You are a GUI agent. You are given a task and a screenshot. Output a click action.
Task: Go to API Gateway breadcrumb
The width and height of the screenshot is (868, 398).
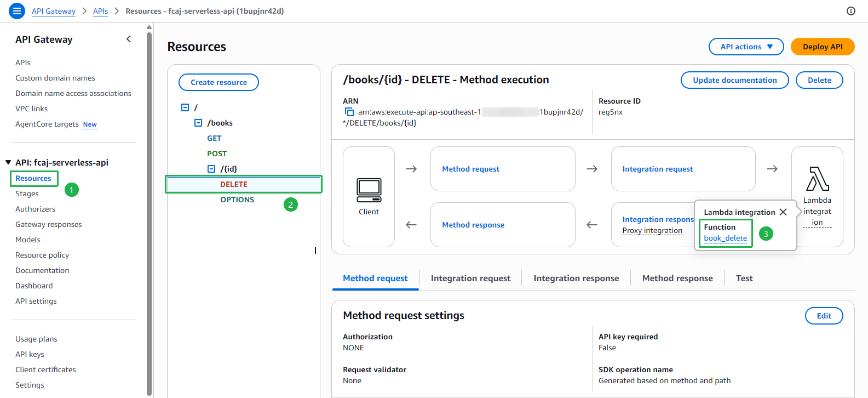click(54, 11)
